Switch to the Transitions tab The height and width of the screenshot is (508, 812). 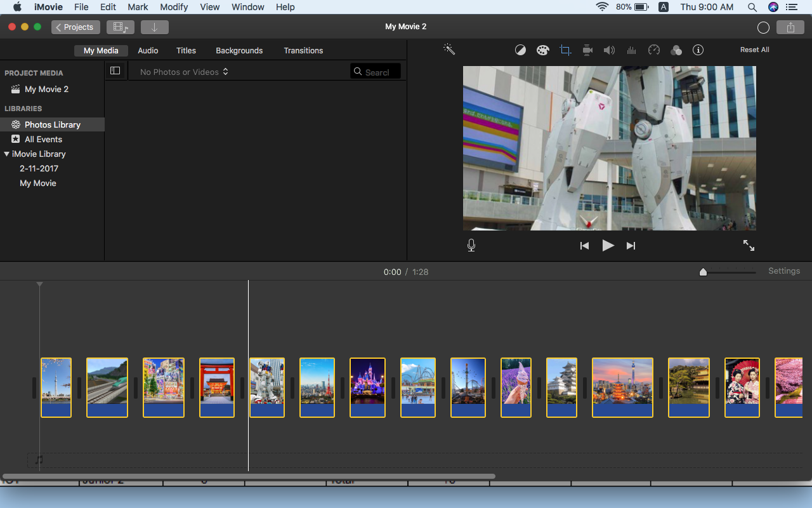pyautogui.click(x=303, y=51)
